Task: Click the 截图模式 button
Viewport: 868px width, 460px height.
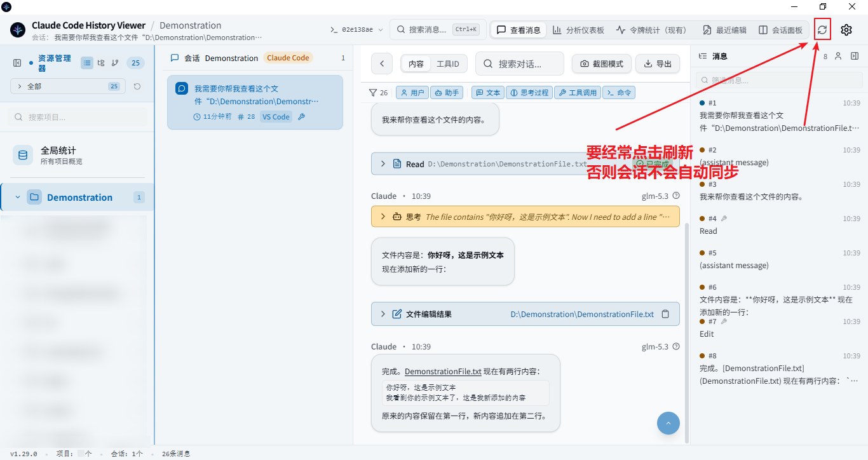Action: [602, 64]
